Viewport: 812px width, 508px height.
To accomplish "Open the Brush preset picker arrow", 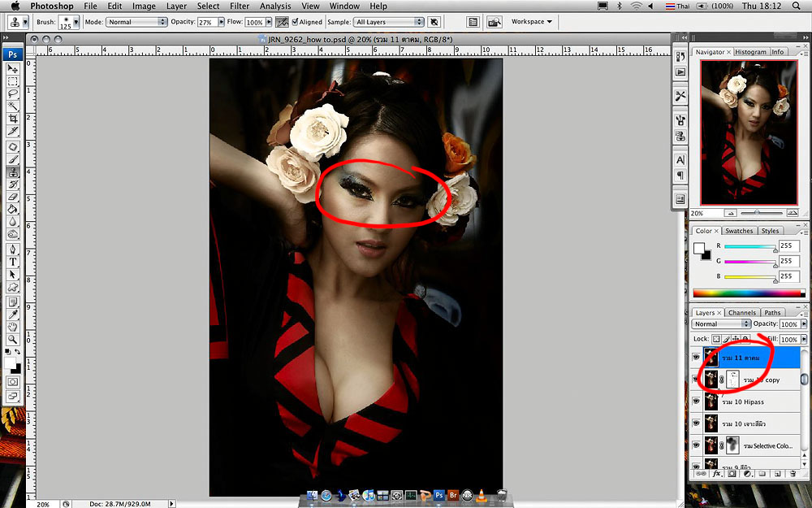I will point(76,22).
